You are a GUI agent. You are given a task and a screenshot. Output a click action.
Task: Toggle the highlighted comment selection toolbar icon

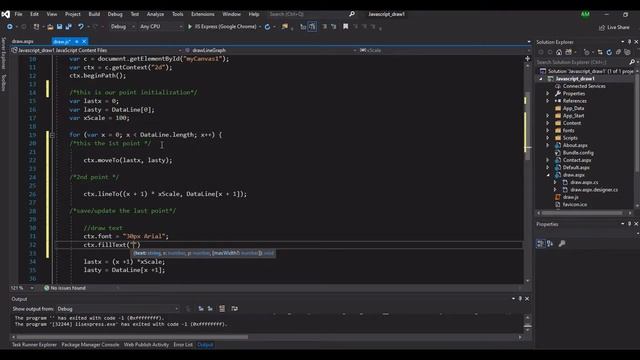point(312,27)
